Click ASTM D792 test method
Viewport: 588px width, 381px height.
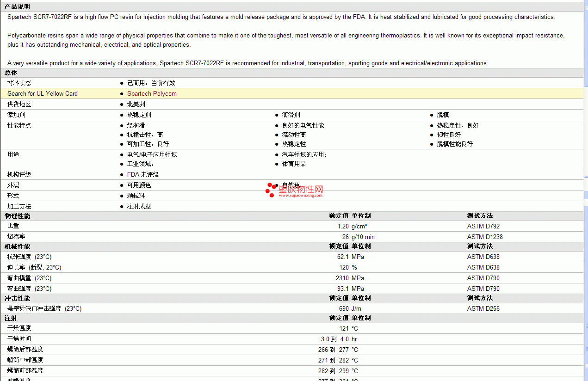pyautogui.click(x=483, y=226)
